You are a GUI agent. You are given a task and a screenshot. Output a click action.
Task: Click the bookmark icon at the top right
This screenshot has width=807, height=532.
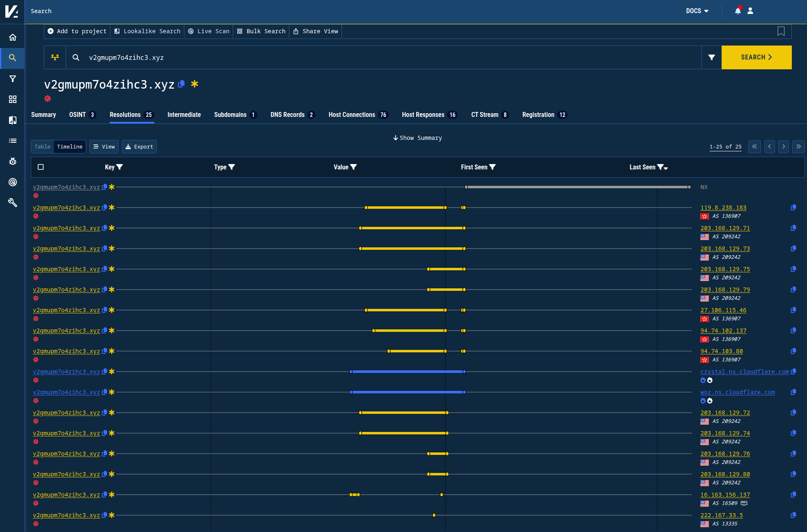point(781,31)
